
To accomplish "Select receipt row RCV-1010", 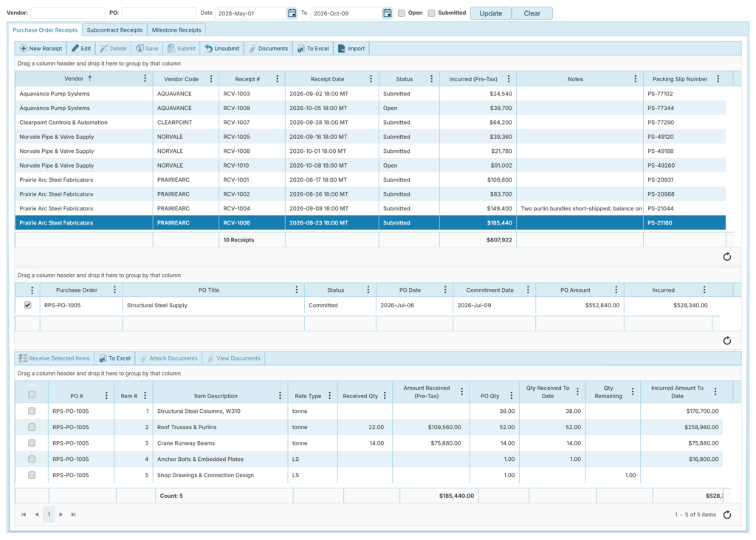I will (371, 165).
